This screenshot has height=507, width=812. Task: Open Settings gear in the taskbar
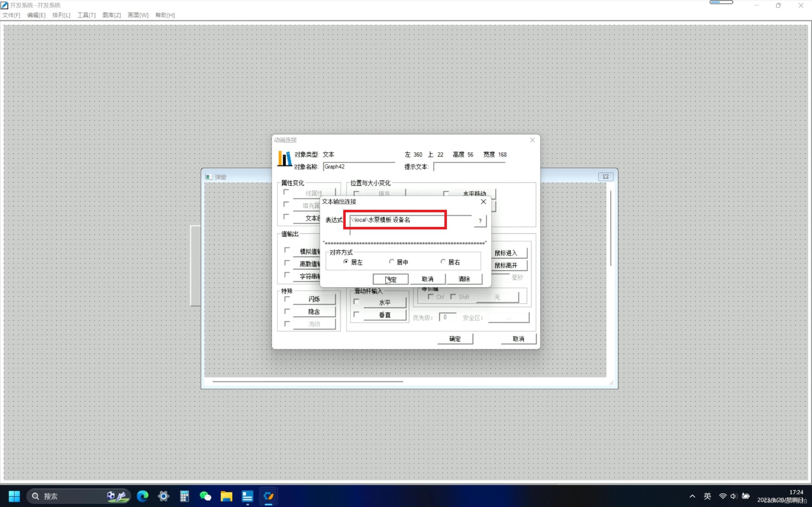(163, 496)
